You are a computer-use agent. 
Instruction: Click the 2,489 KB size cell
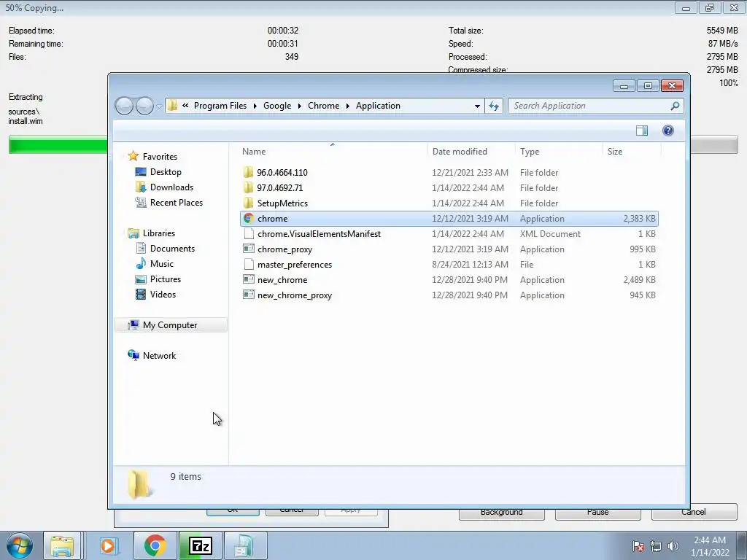click(x=639, y=279)
